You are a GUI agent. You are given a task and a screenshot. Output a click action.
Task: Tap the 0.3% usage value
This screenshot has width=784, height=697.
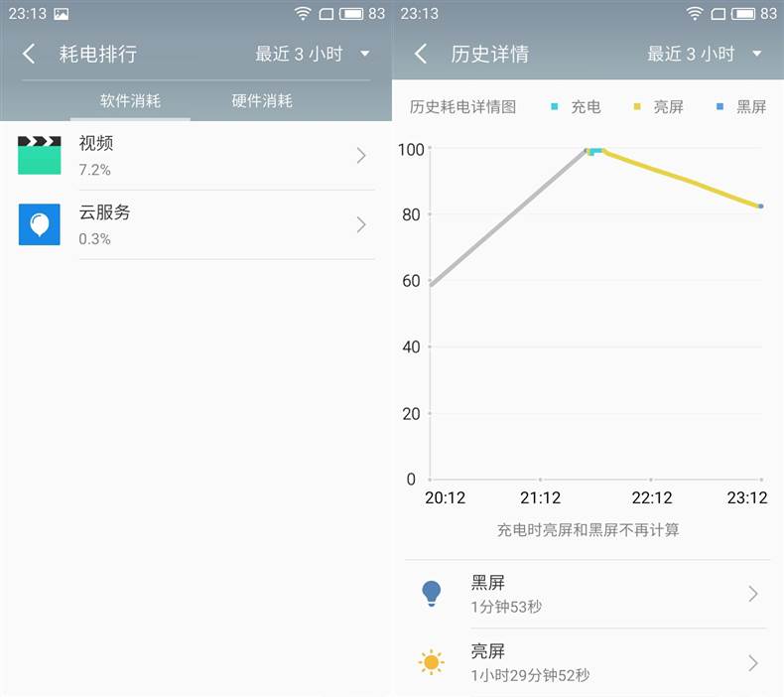pos(94,238)
